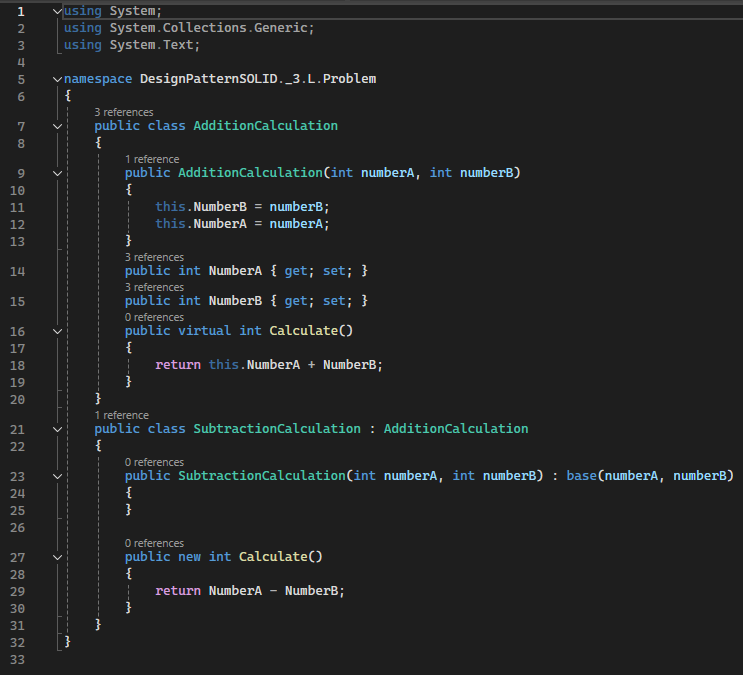Open the 3 references link above class AdditionCalculation

pos(124,112)
